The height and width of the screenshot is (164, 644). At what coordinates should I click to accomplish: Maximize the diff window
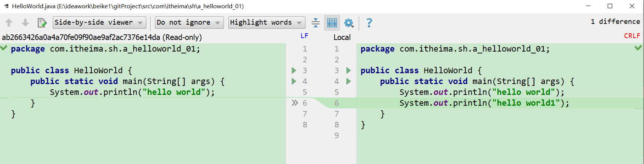[x=610, y=6]
